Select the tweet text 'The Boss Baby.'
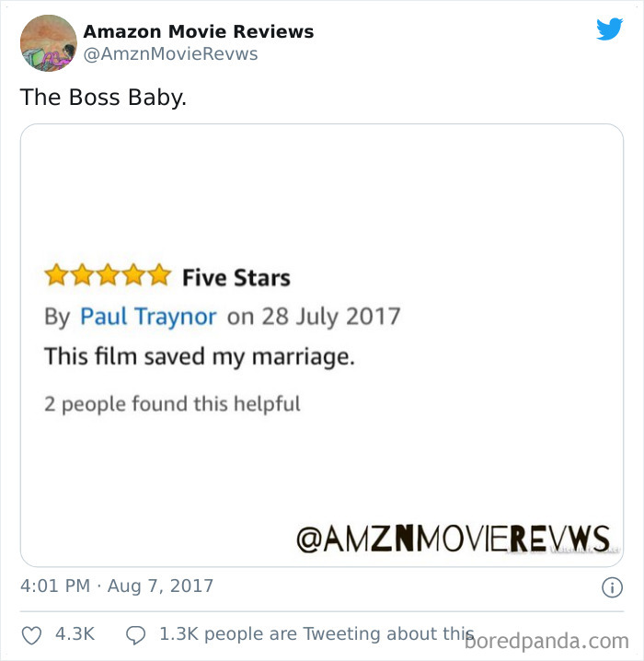Screen dimensions: 644x661 [103, 98]
